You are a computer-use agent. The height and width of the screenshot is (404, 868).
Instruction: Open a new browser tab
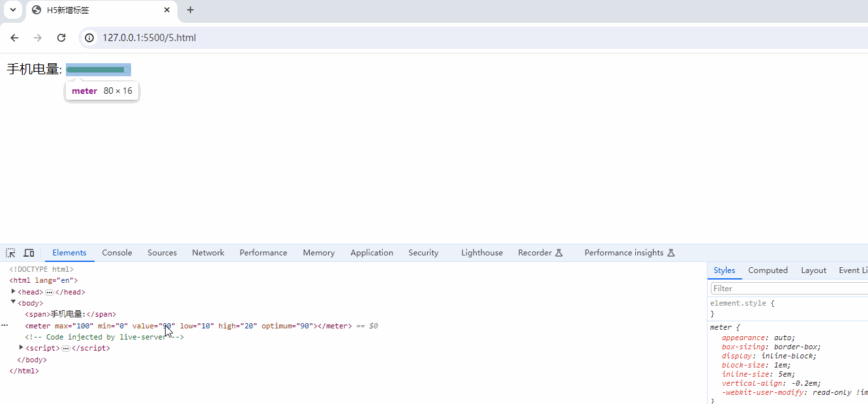(x=190, y=10)
